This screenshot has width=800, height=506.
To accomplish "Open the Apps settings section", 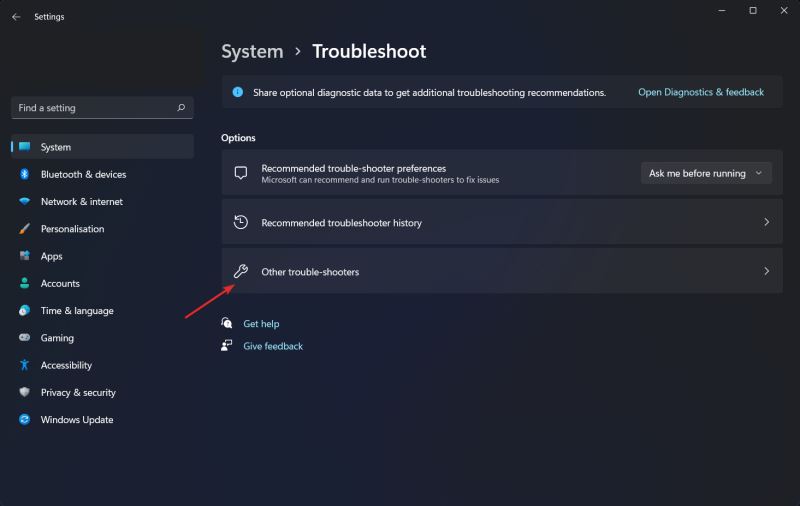I will tap(51, 256).
